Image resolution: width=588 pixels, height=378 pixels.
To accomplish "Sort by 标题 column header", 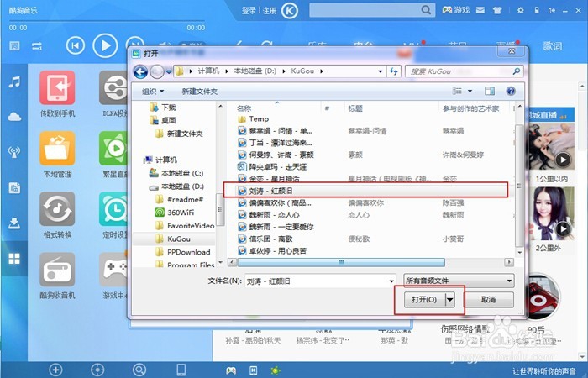I will click(355, 108).
